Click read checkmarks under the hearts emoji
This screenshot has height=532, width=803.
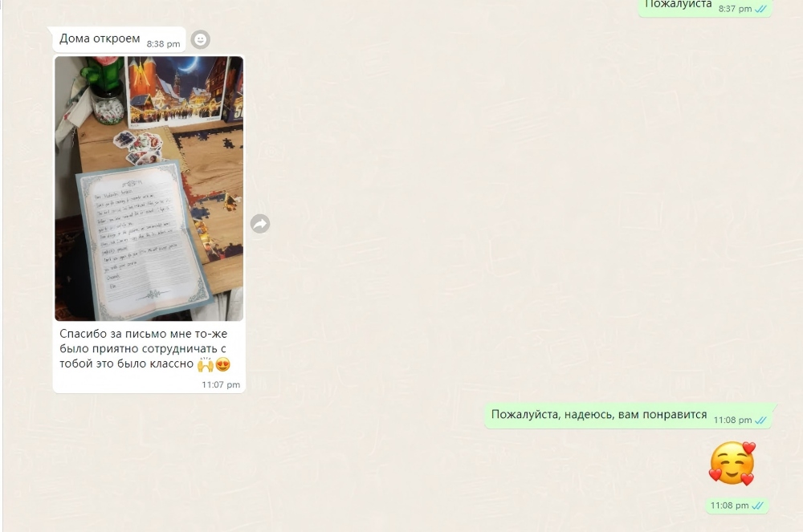click(757, 506)
